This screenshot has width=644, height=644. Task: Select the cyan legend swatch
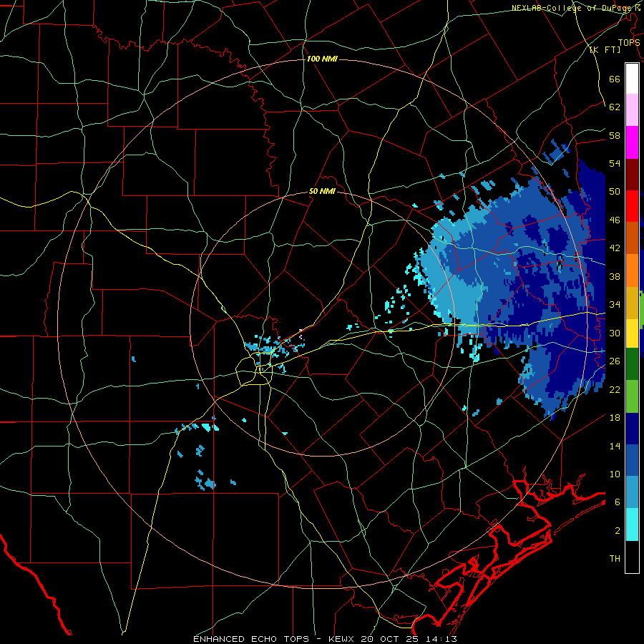[632, 525]
